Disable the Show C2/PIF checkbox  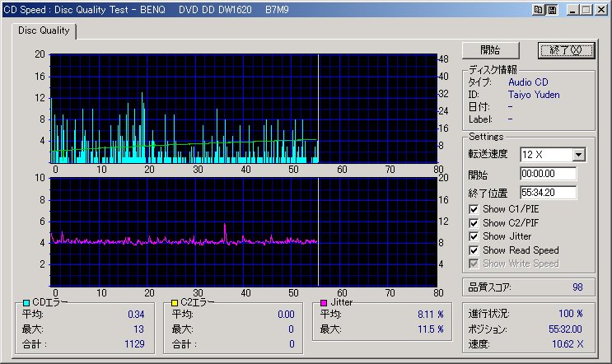point(474,222)
